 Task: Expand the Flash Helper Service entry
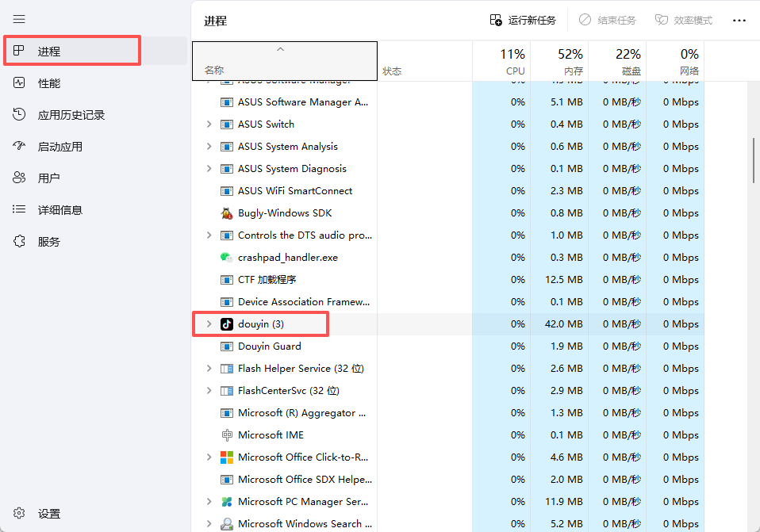point(209,369)
